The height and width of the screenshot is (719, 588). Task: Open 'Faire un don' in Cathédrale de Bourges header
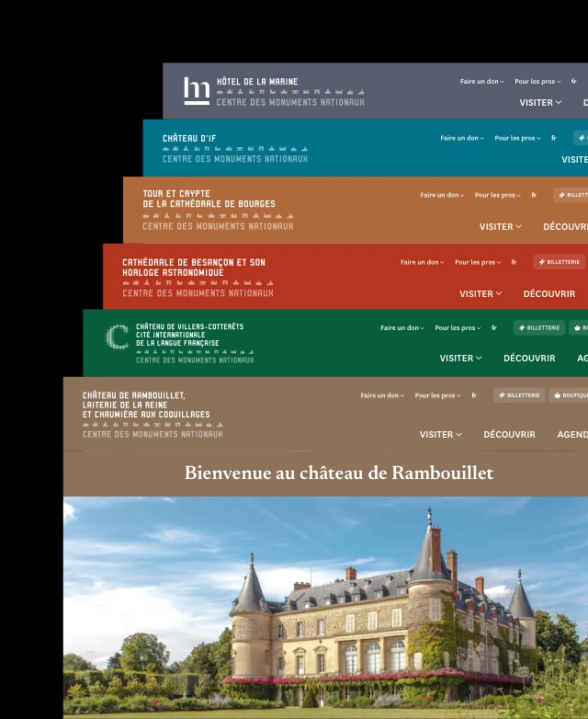(442, 195)
